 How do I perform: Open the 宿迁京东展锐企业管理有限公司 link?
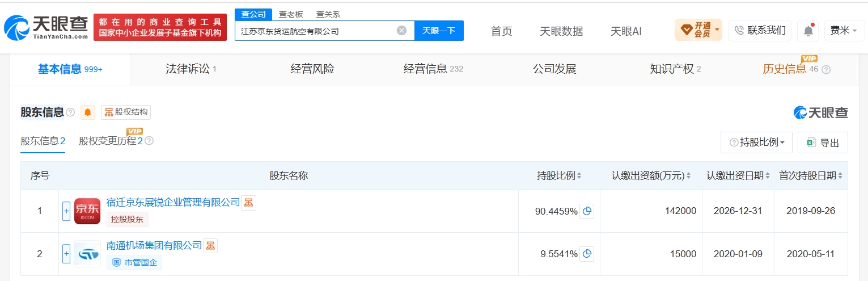click(173, 202)
